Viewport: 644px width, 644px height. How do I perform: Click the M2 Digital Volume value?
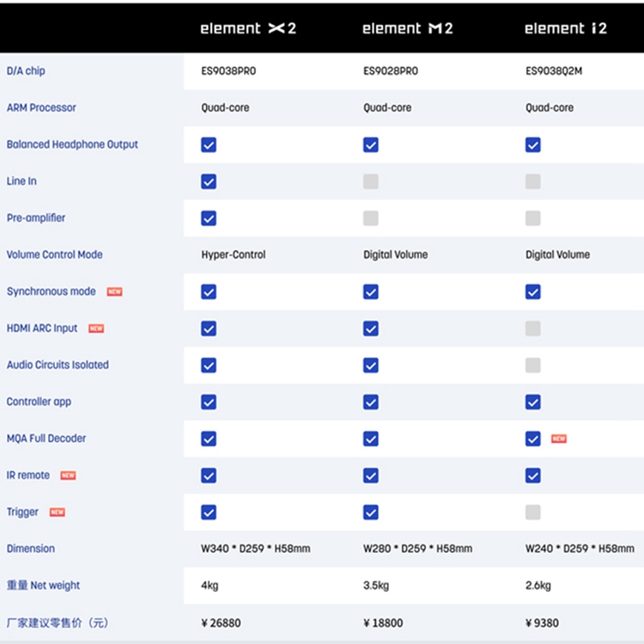tap(396, 255)
